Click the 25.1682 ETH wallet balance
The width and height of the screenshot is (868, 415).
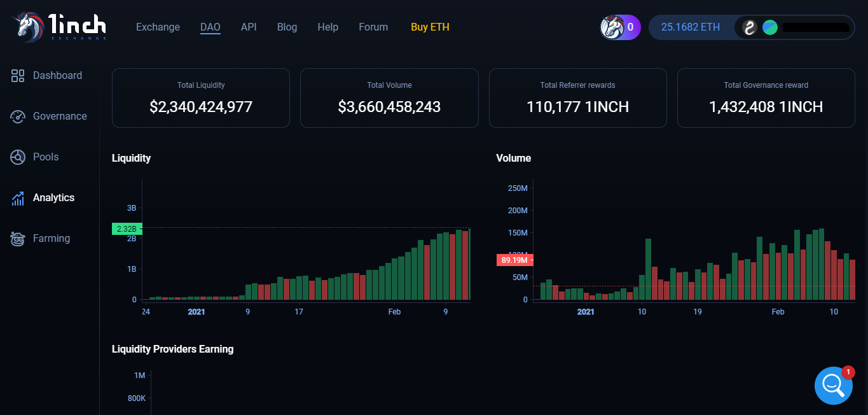tap(691, 27)
